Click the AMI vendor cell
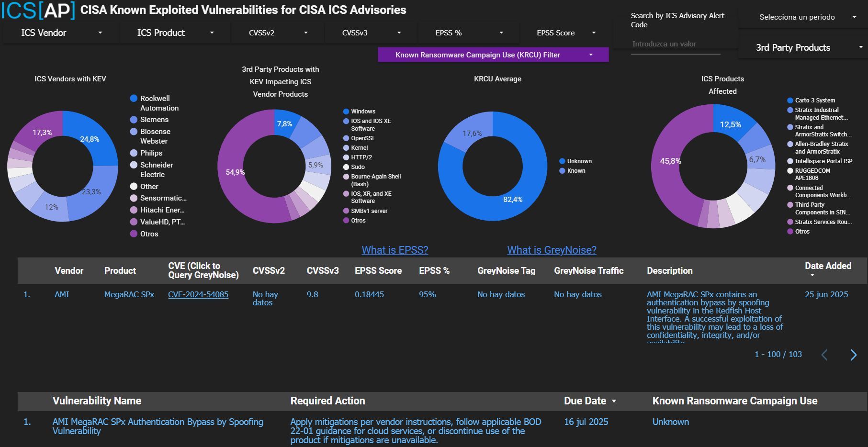 tap(62, 294)
